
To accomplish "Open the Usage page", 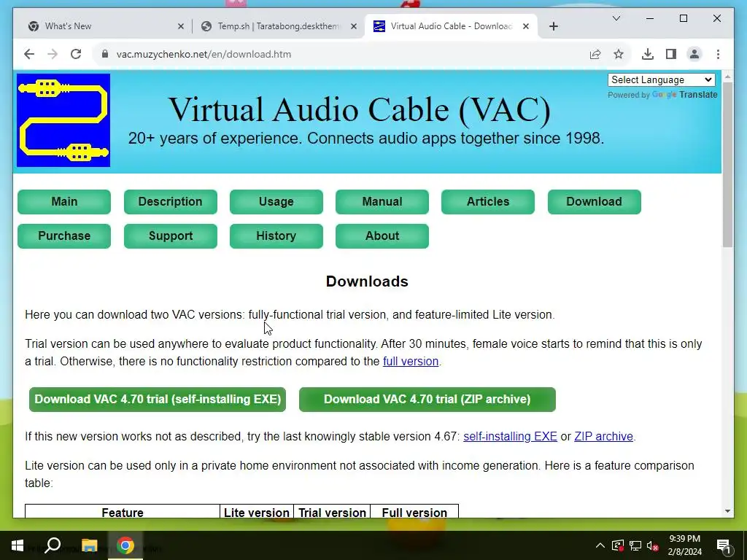I will click(276, 201).
